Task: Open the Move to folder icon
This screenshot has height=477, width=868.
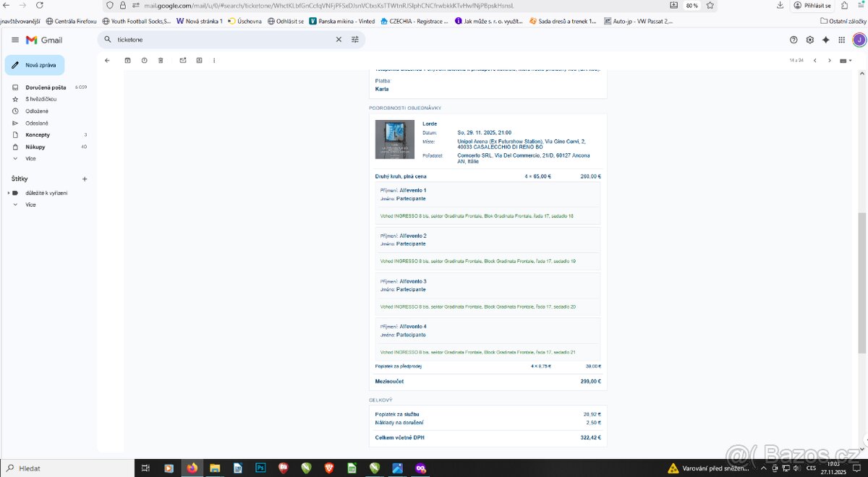Action: point(199,60)
